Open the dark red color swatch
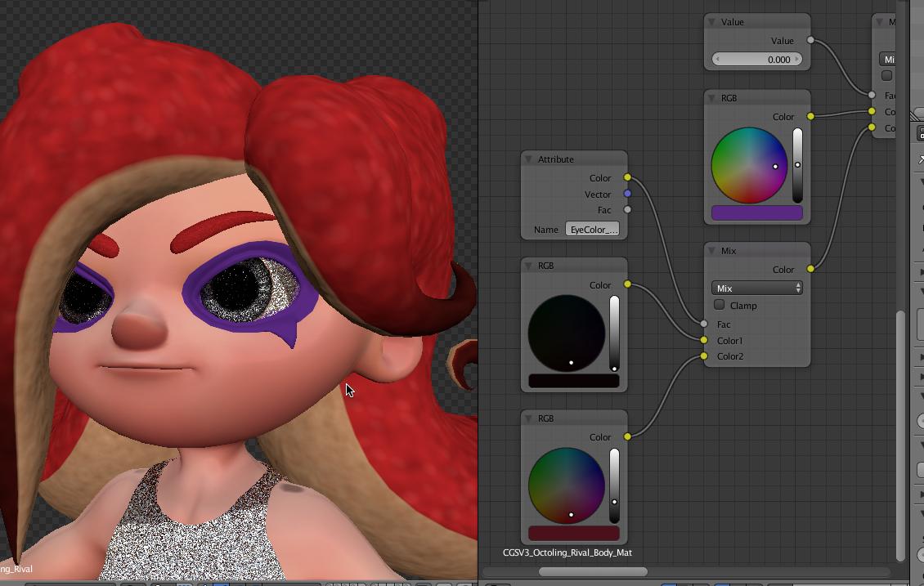This screenshot has width=924, height=586. pyautogui.click(x=574, y=533)
